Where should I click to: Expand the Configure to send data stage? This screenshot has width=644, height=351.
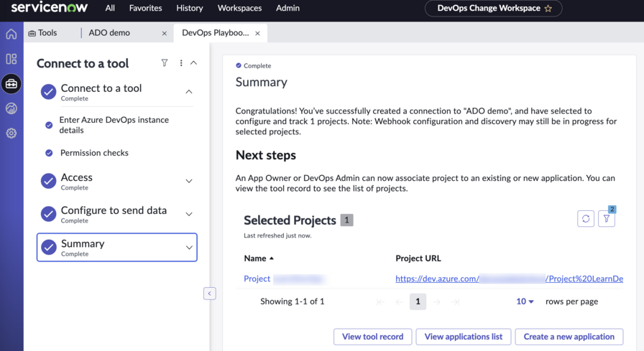pos(189,214)
